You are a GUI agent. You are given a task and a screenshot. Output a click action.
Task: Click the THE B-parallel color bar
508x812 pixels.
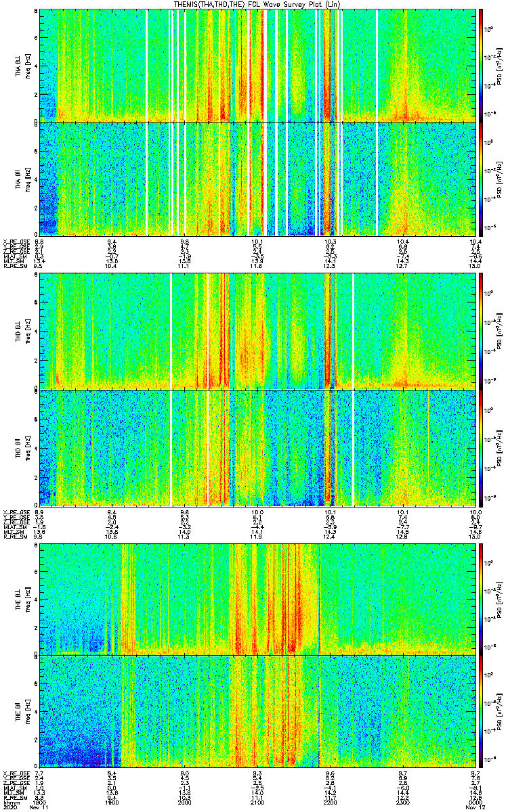(481, 711)
